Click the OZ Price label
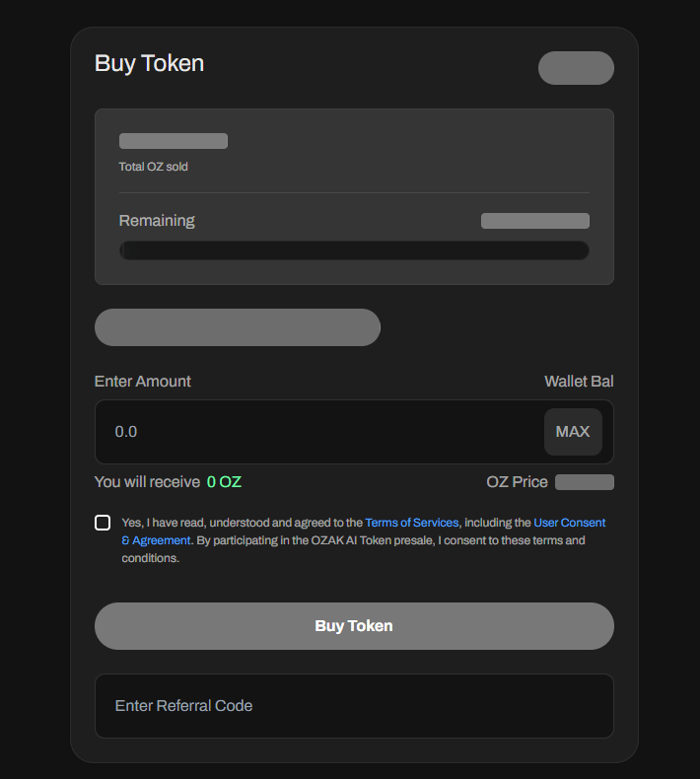The height and width of the screenshot is (779, 700). 517,482
